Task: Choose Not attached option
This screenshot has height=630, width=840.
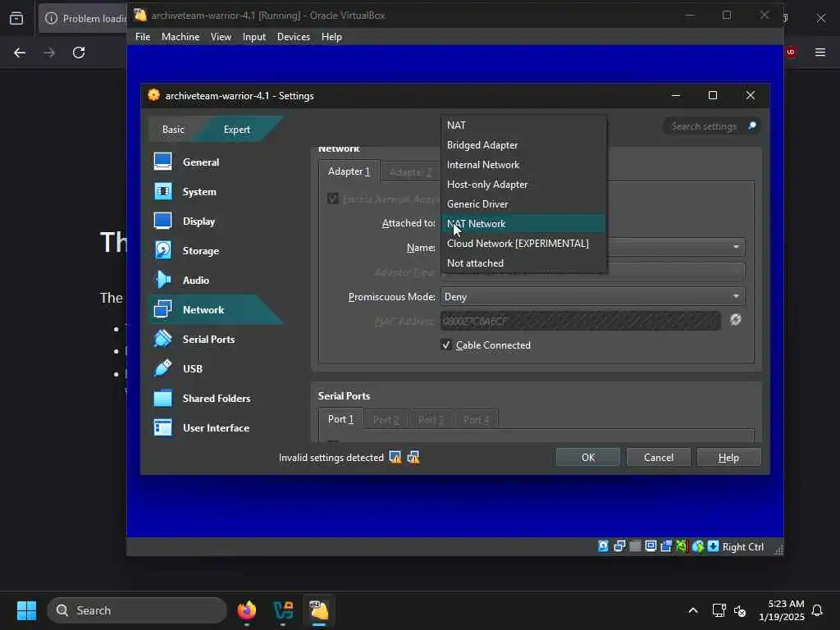Action: [x=523, y=263]
